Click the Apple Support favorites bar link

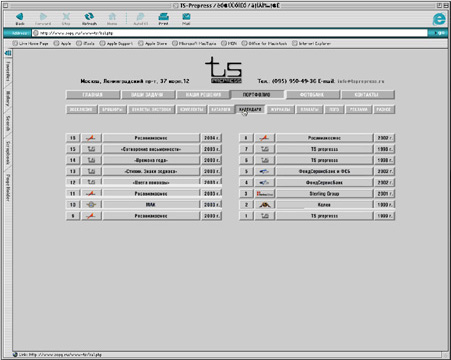(116, 43)
